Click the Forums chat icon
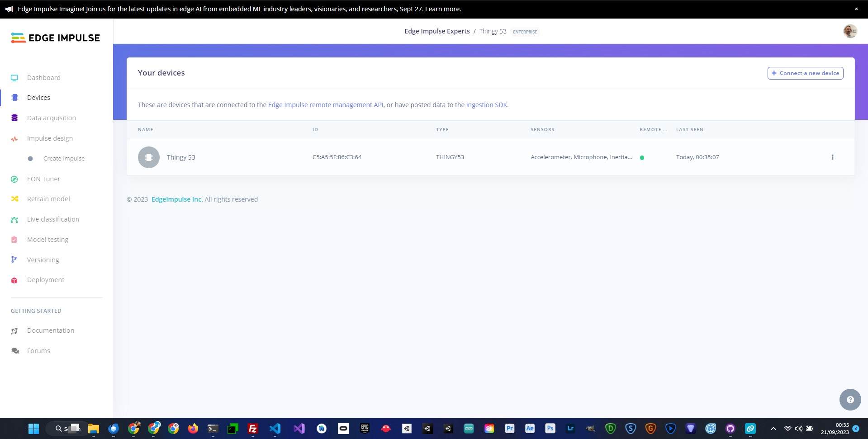868x439 pixels. pyautogui.click(x=15, y=351)
